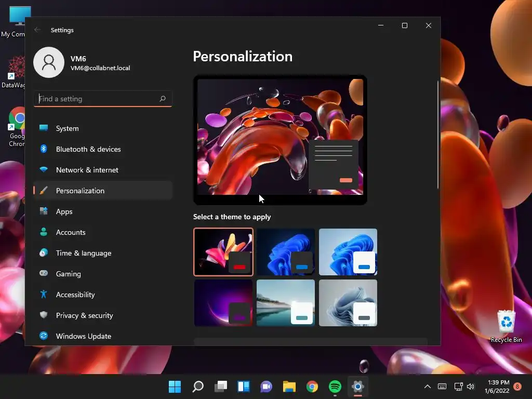
Task: Open the Network & internet section
Action: pyautogui.click(x=103, y=170)
